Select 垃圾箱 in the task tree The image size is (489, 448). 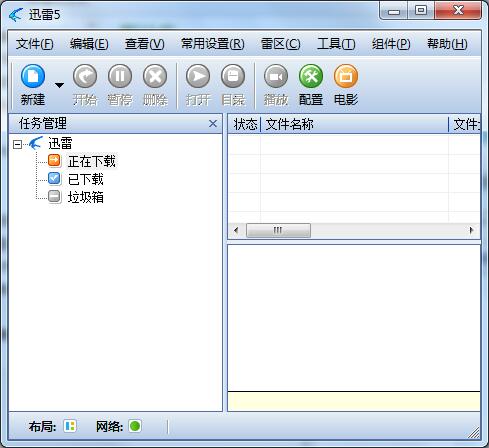pyautogui.click(x=86, y=197)
